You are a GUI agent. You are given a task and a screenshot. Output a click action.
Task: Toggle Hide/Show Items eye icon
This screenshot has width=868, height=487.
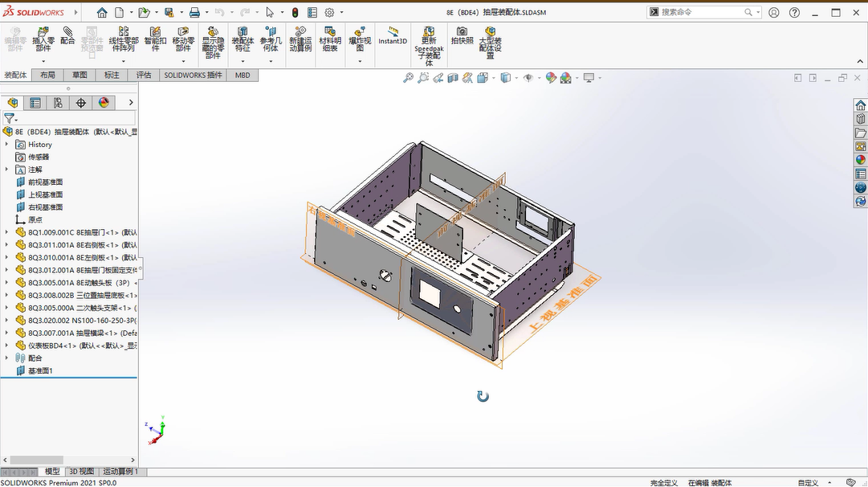click(x=528, y=78)
